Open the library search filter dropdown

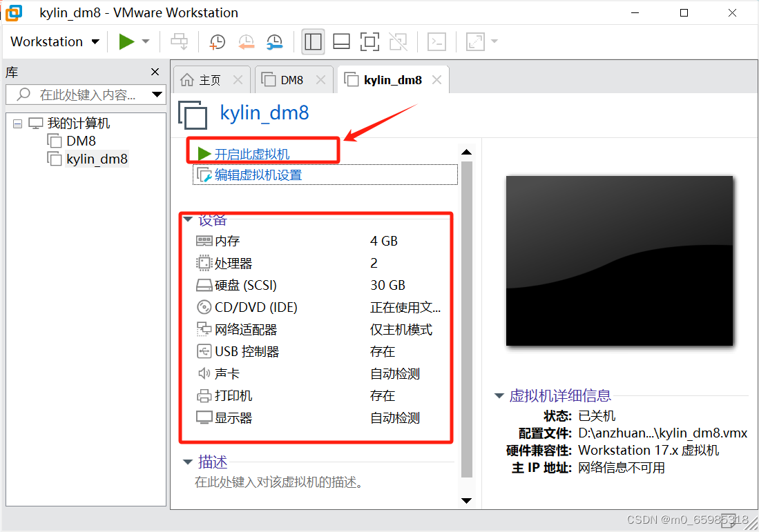(157, 95)
